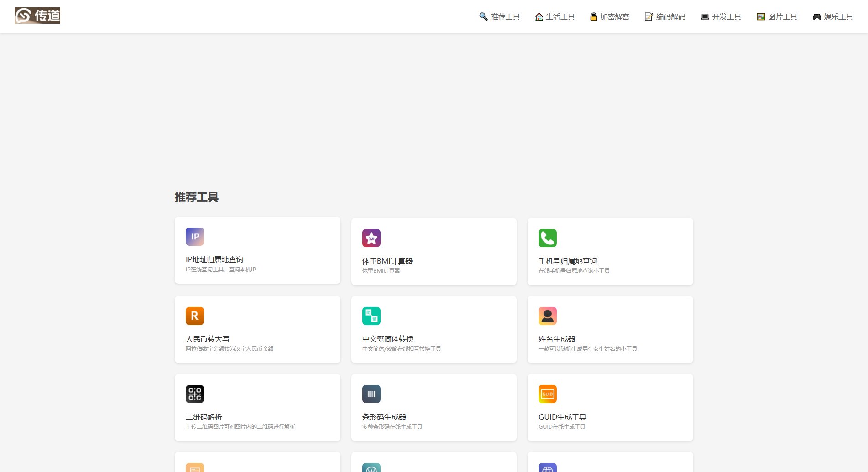Click the 人民币转大写 R icon

coord(195,316)
